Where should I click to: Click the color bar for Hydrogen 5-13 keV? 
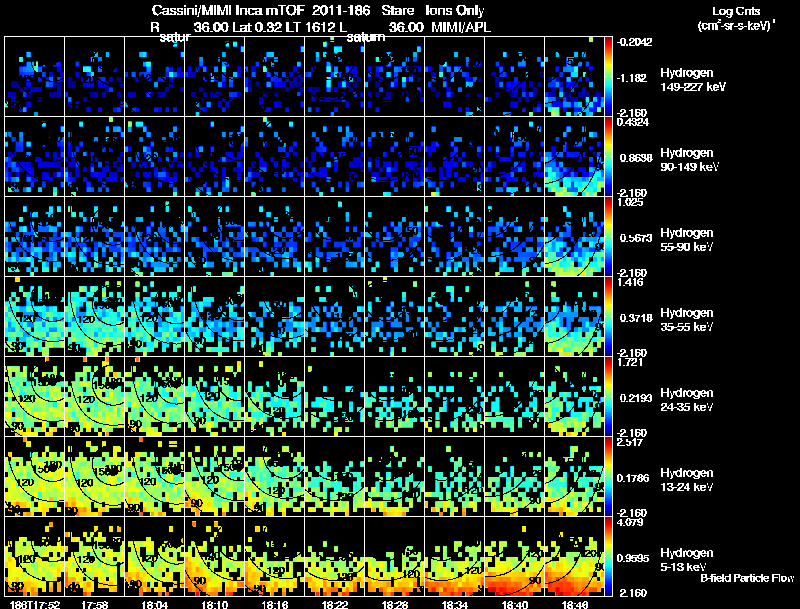click(609, 556)
